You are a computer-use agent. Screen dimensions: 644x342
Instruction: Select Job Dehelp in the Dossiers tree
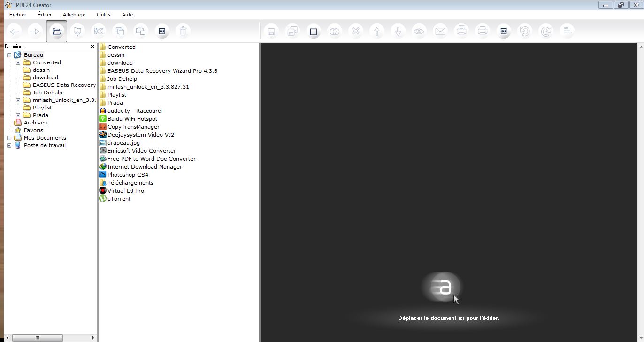pos(47,93)
